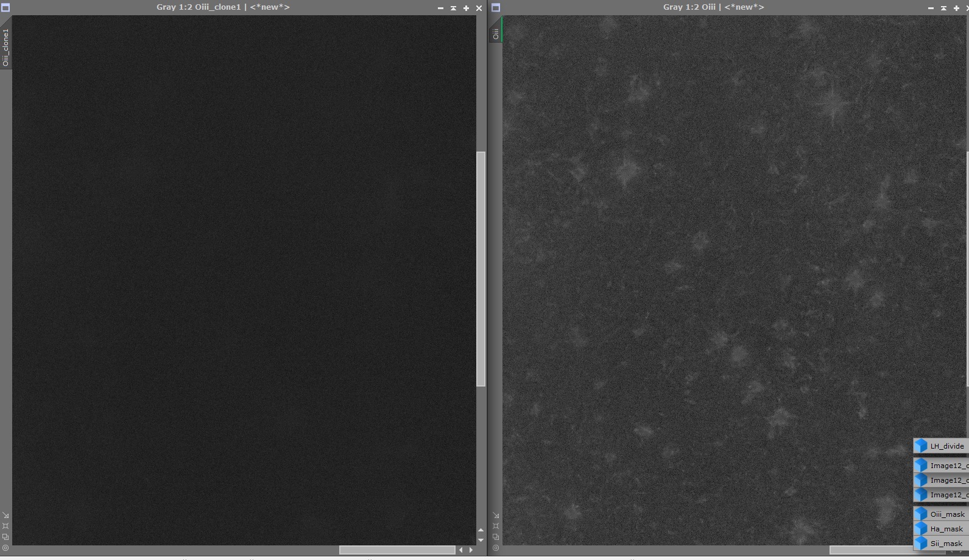Click the vertical scrollbar of Oiii_clone1 window
Viewport: 969px width, 560px height.
pyautogui.click(x=481, y=268)
